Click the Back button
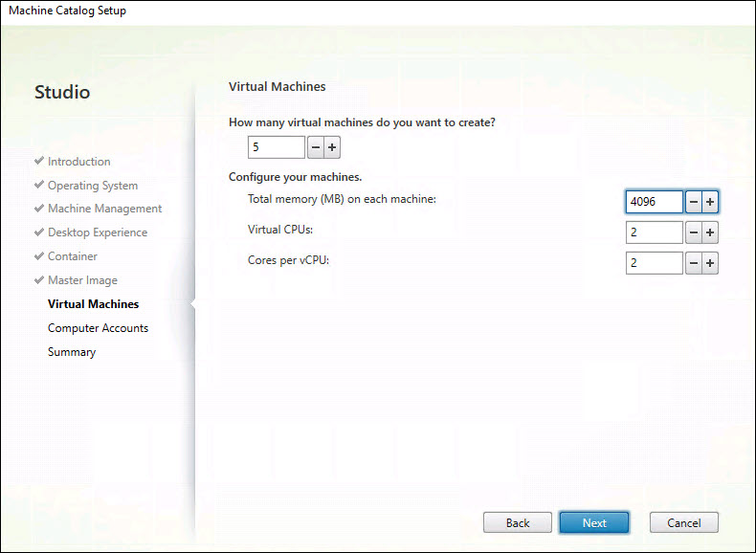756x553 pixels. point(518,522)
